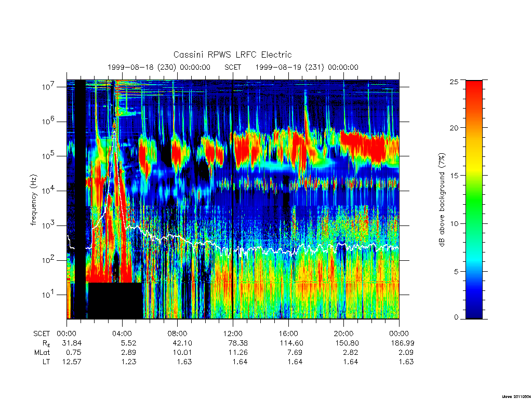Click the R_E value '31.84'

click(x=72, y=343)
